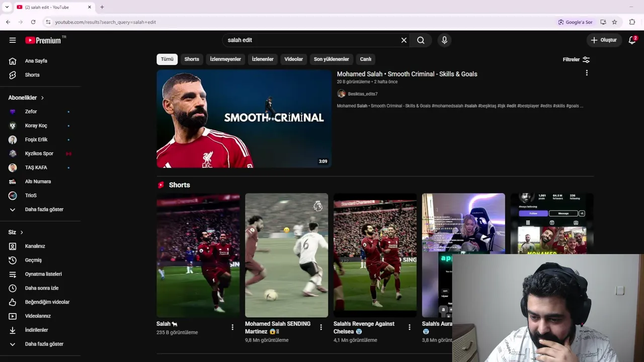Start voice search with microphone
This screenshot has height=362, width=644.
point(444,40)
